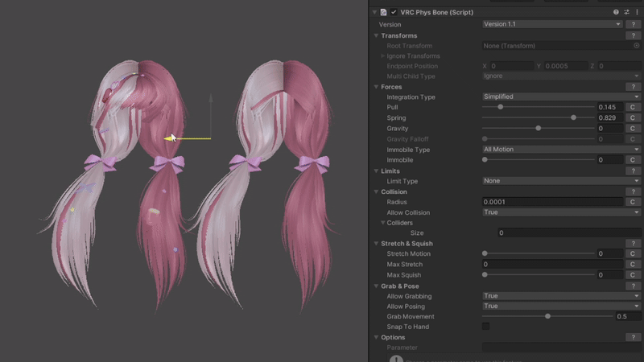This screenshot has height=362, width=644.
Task: Open the Allow Grabbing dropdown
Action: 561,296
